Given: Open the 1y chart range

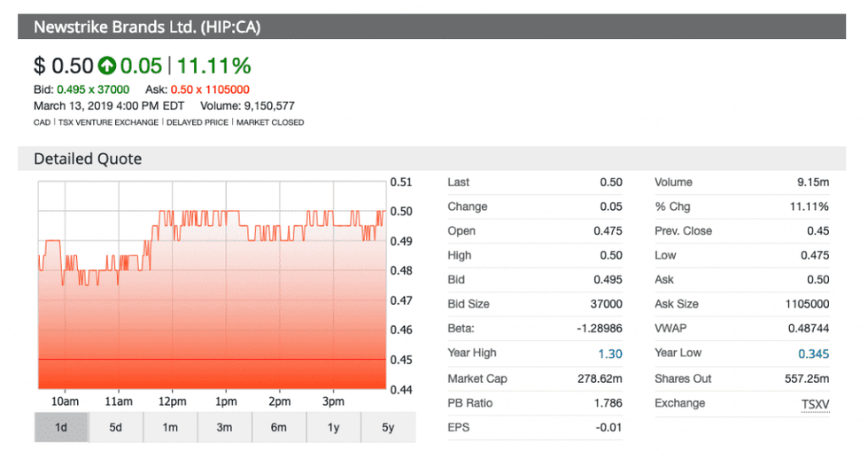Looking at the screenshot, I should coord(333,427).
